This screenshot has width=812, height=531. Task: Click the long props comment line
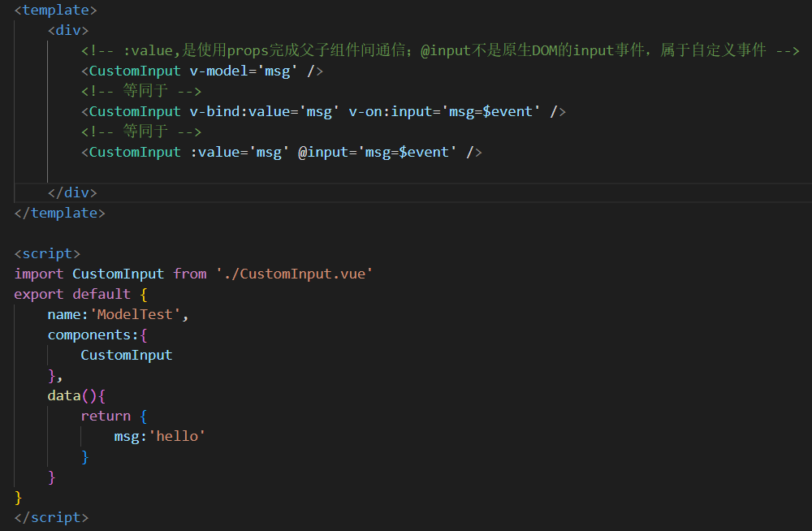click(x=440, y=51)
